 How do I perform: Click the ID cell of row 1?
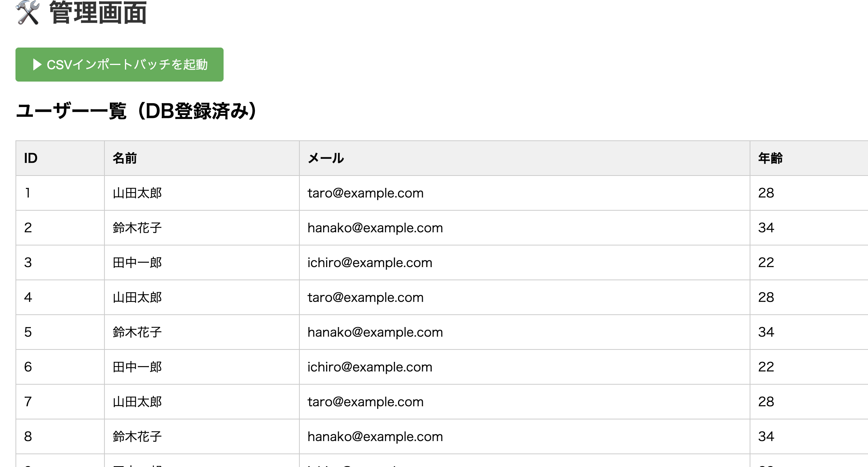coord(28,193)
